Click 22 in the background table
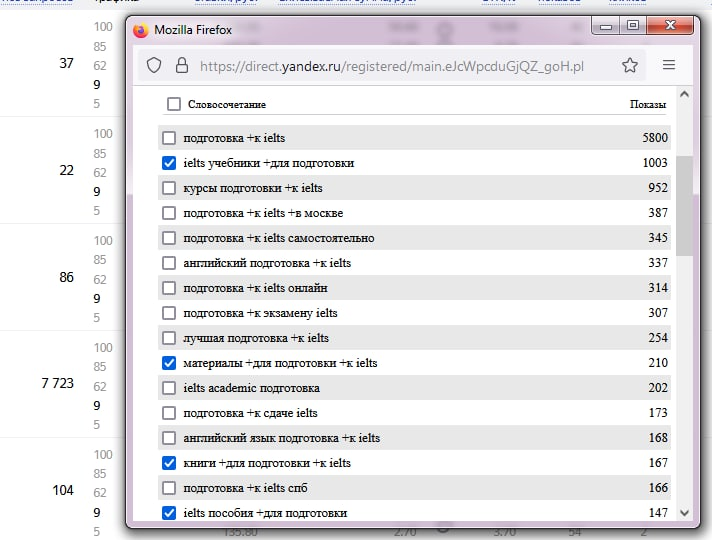712x540 pixels. pos(66,170)
